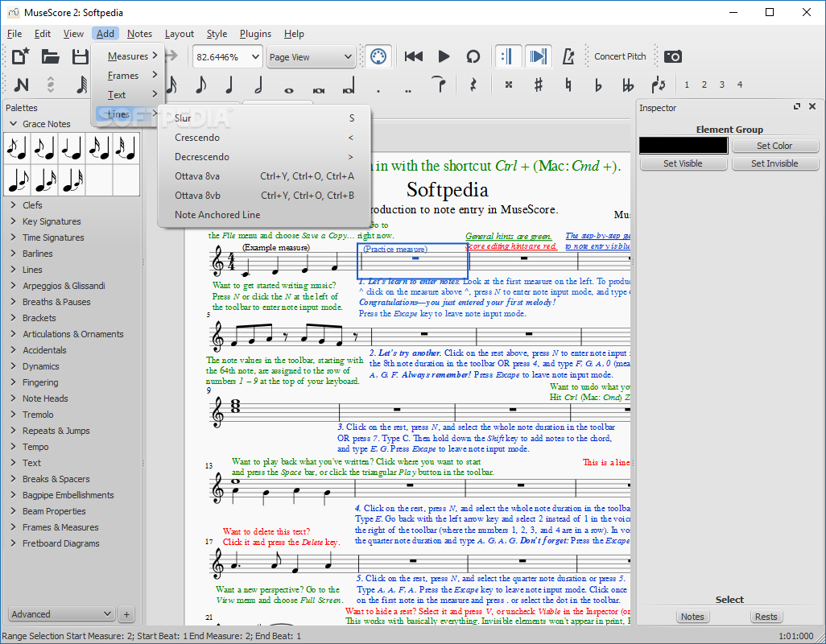
Task: Expand the Repeats & Jumps palette
Action: [13, 430]
